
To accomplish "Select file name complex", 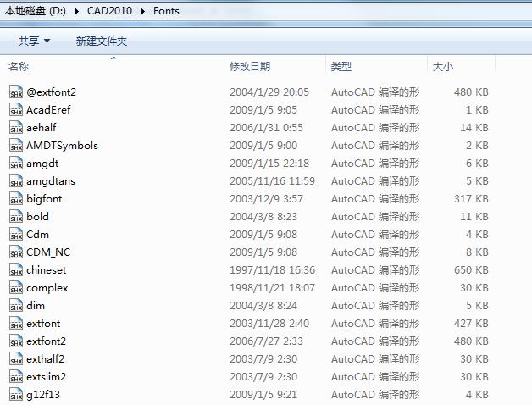I will click(x=47, y=288).
